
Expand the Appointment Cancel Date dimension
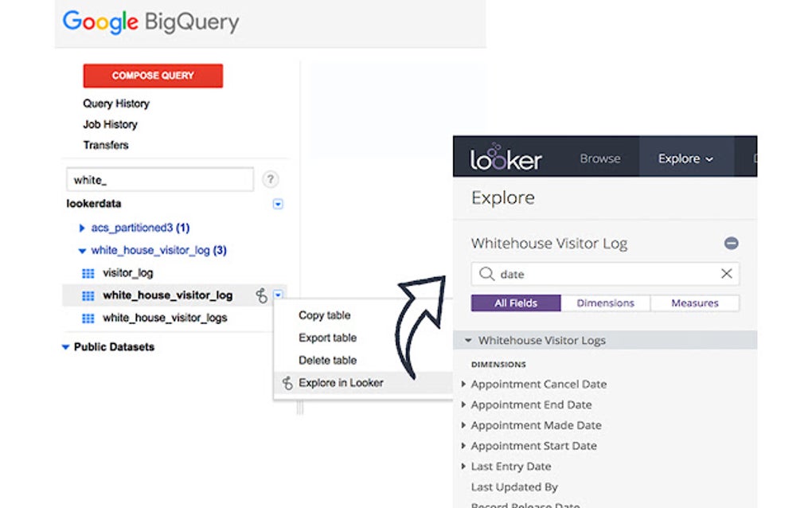(464, 384)
